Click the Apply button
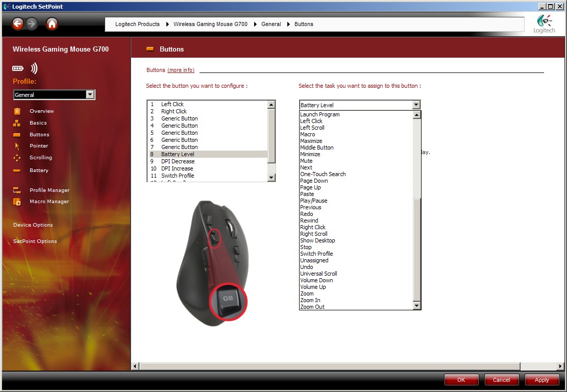Screen dimensions: 567x392 pyautogui.click(x=541, y=380)
